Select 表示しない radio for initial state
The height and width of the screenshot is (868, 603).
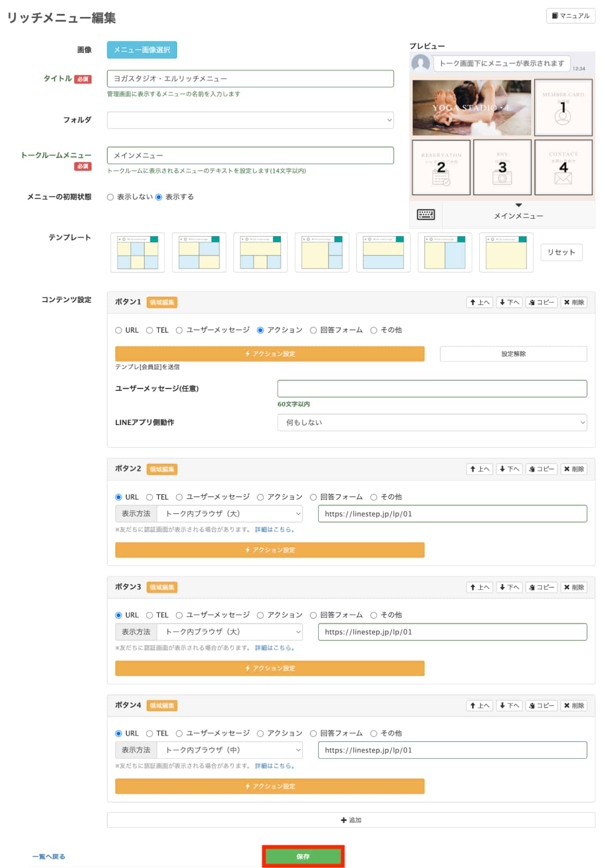point(110,197)
